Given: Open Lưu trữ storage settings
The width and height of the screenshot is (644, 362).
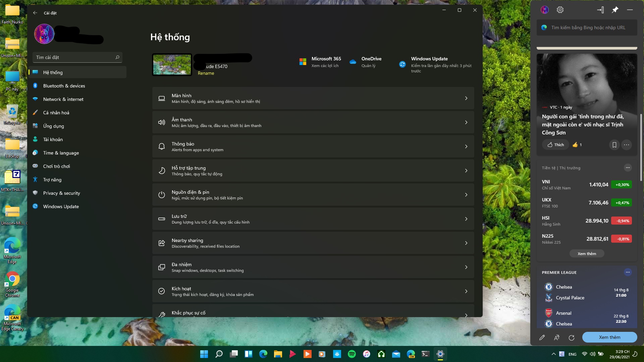Looking at the screenshot, I should click(313, 219).
